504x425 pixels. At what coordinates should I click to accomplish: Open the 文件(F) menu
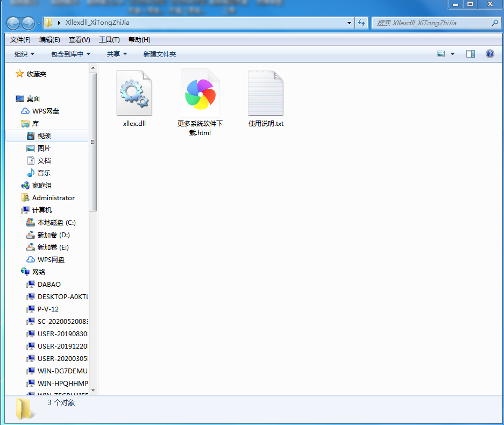[20, 40]
